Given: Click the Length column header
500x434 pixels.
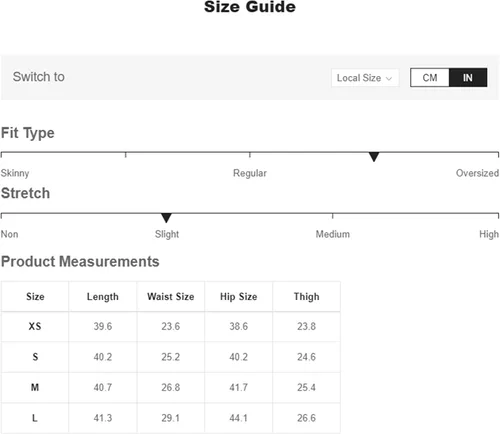Looking at the screenshot, I should tap(103, 297).
